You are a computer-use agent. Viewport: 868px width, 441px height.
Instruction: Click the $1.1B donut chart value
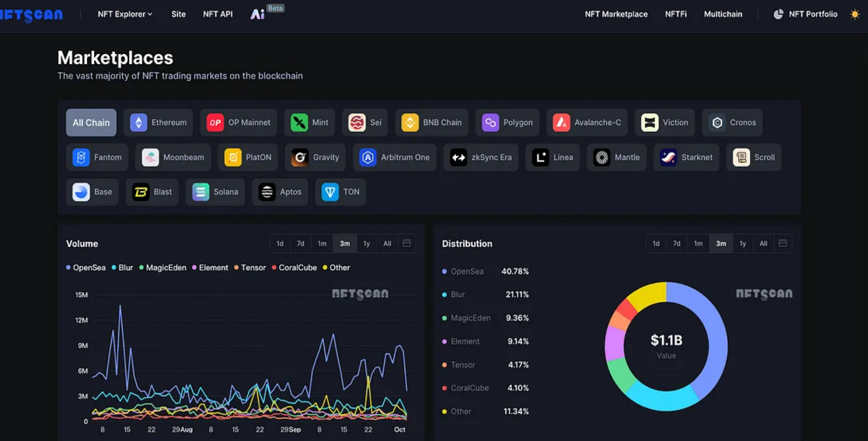[666, 340]
